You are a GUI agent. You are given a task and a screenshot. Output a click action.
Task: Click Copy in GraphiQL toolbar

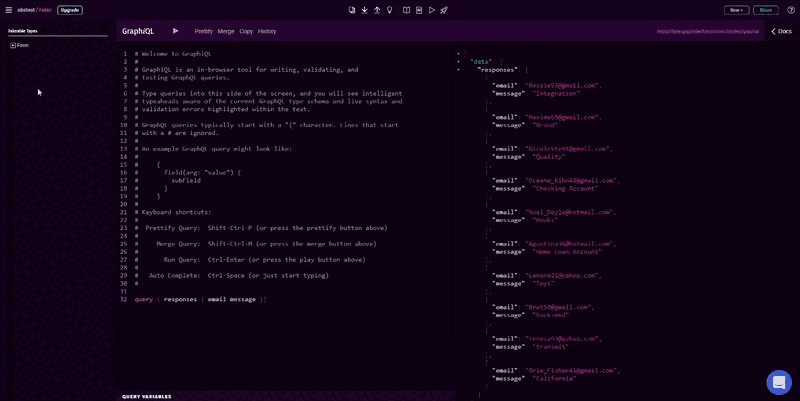(x=246, y=31)
